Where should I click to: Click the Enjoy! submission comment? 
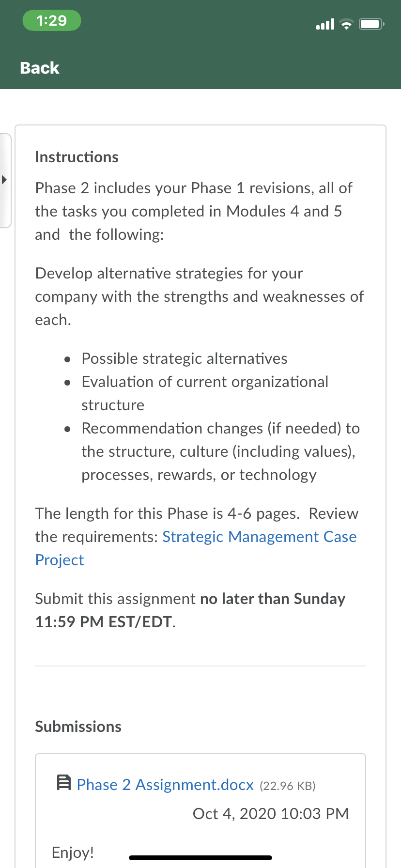pos(73,852)
